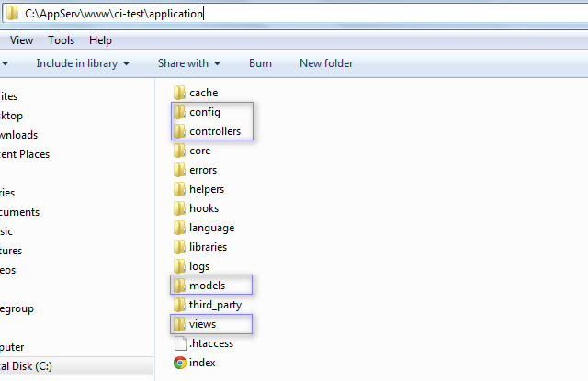Select the .htaccess file name
This screenshot has height=381, width=588.
(x=211, y=343)
